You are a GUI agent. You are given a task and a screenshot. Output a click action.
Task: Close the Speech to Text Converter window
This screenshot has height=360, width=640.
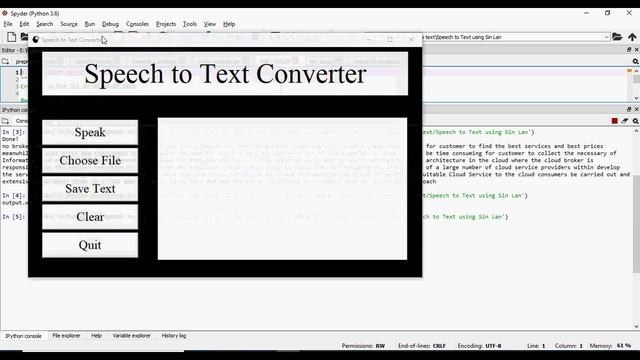click(x=411, y=40)
